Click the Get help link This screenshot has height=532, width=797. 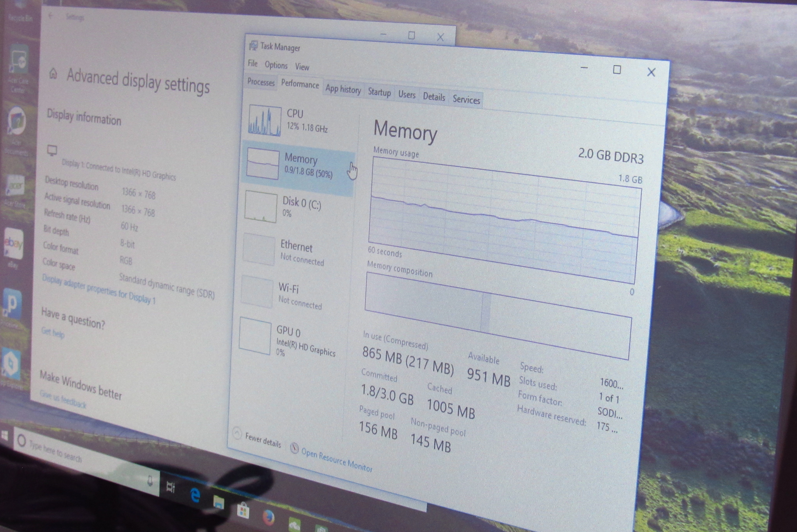(x=53, y=332)
